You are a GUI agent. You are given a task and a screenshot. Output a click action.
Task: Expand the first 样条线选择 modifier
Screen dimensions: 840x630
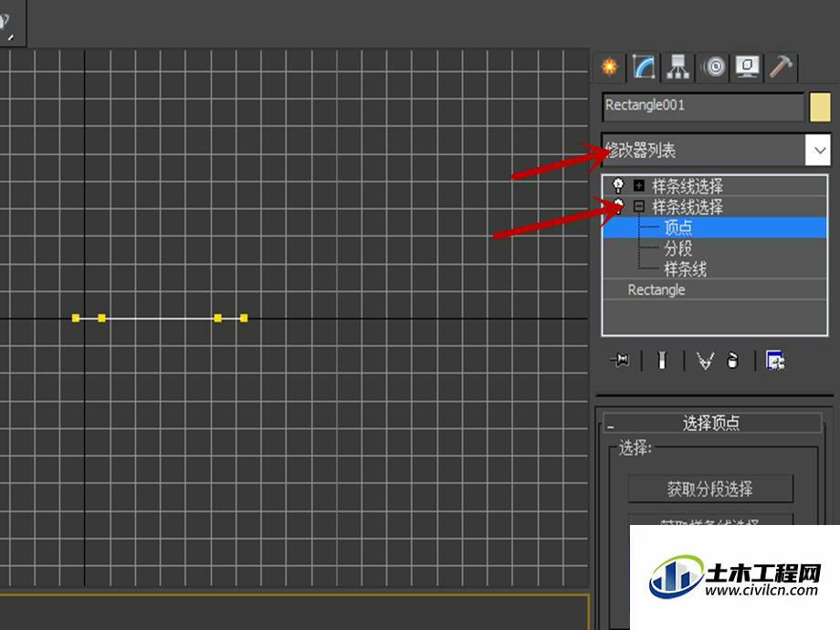pos(638,185)
